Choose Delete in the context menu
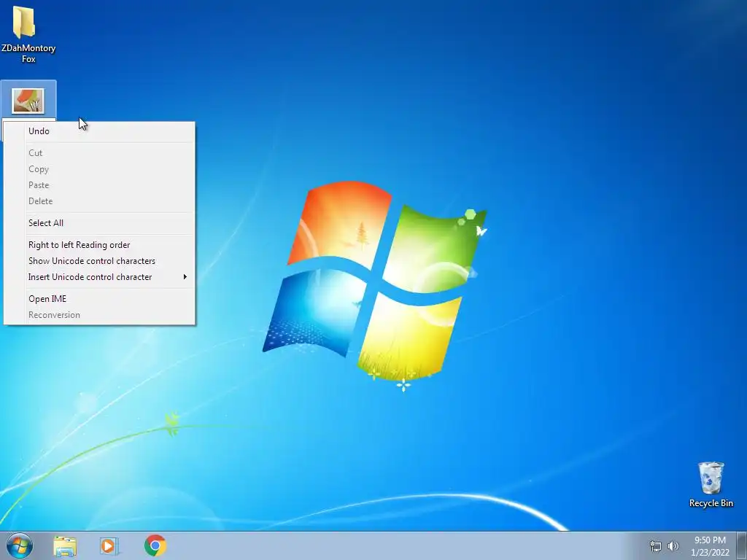The image size is (747, 560). pos(99,201)
